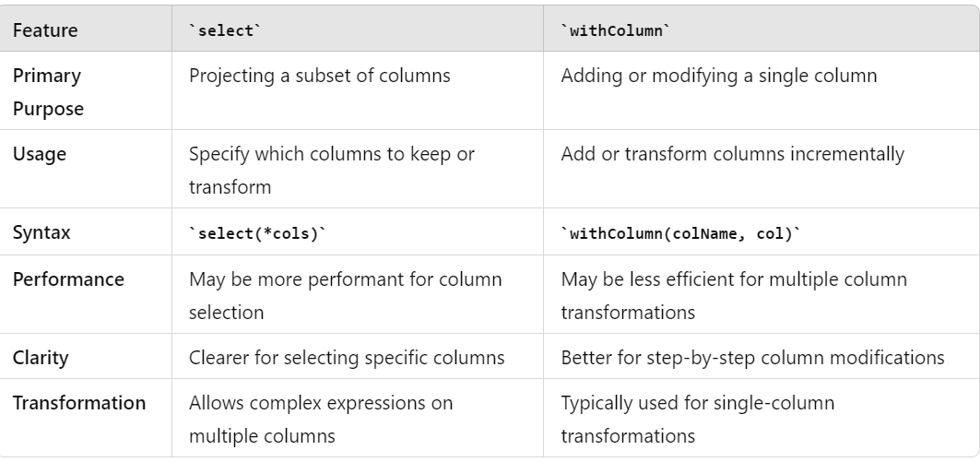980x462 pixels.
Task: Click the Usage row label
Action: [x=40, y=154]
